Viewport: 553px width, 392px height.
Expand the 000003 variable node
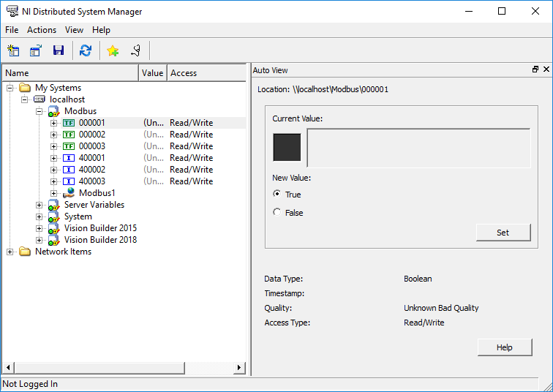click(x=53, y=146)
